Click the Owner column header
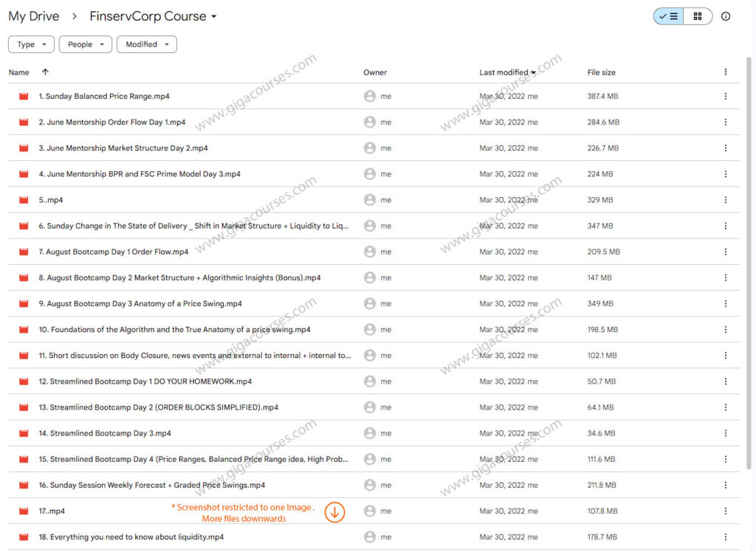756x552 pixels. tap(375, 72)
